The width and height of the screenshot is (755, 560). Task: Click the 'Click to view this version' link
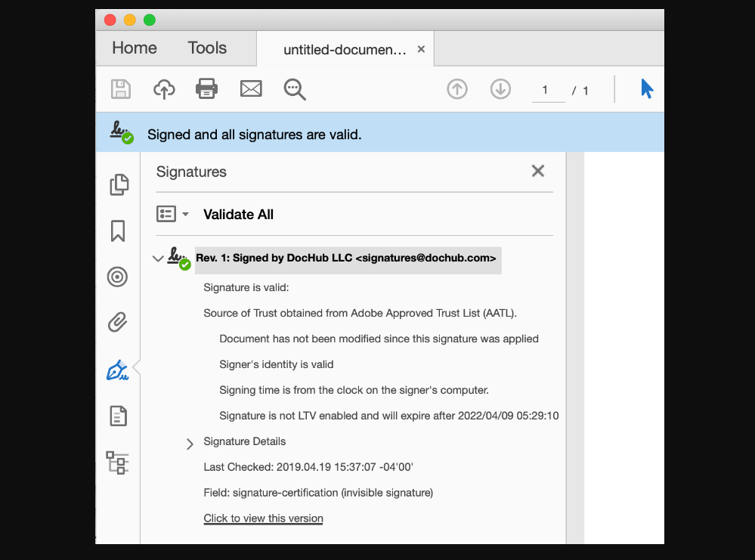pos(263,518)
